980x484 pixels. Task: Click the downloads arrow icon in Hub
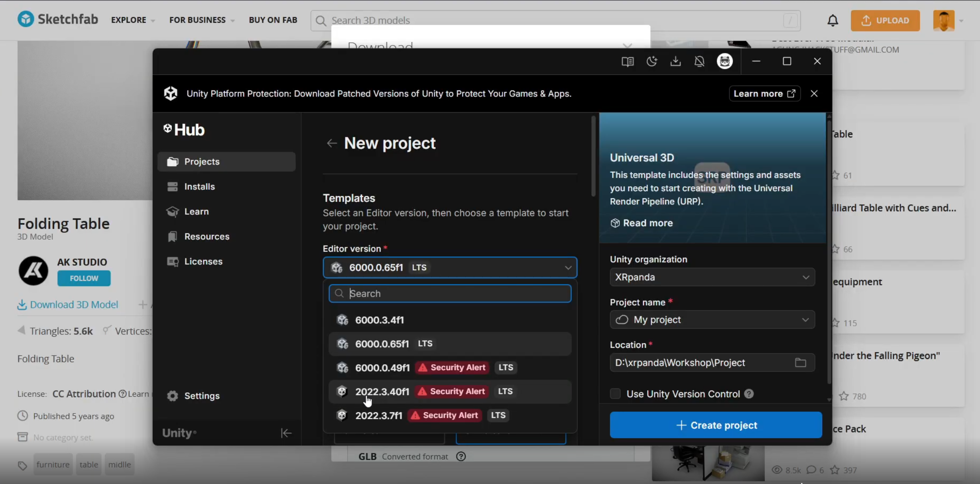(675, 61)
